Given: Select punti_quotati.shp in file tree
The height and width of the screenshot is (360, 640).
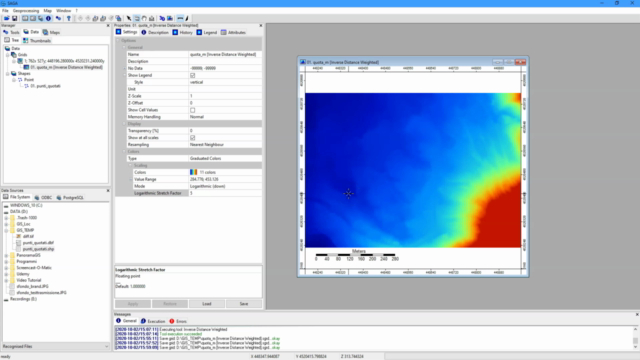Looking at the screenshot, I should 38,249.
